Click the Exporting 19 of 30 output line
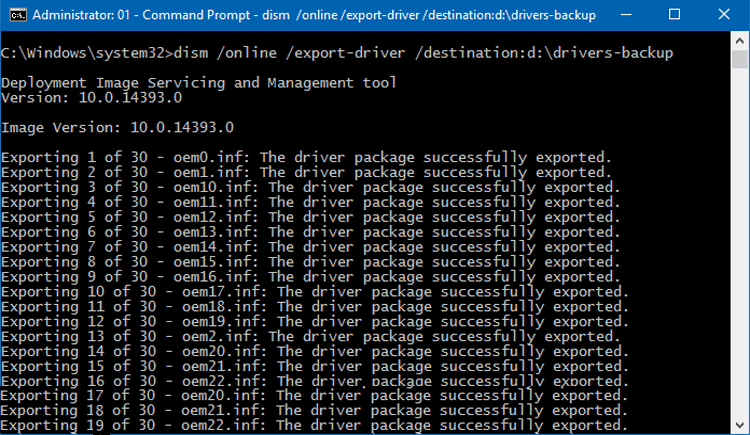Image resolution: width=750 pixels, height=435 pixels. tap(314, 425)
